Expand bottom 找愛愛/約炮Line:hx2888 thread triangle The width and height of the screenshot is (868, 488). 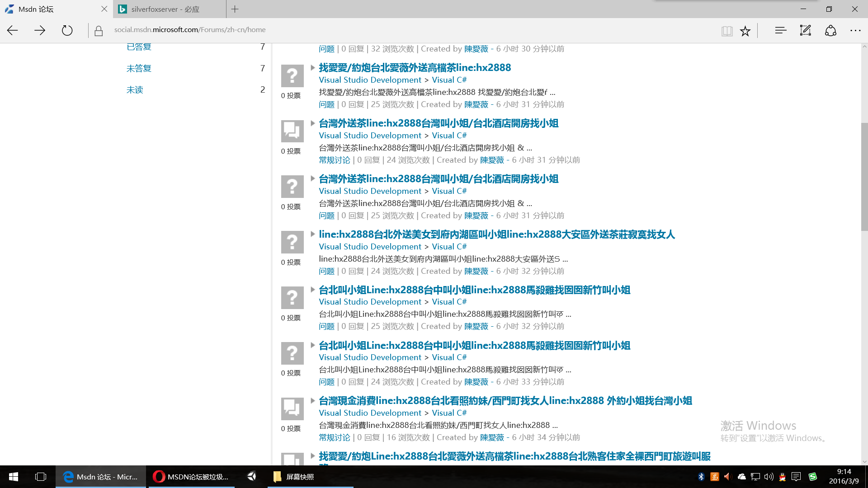click(x=312, y=456)
